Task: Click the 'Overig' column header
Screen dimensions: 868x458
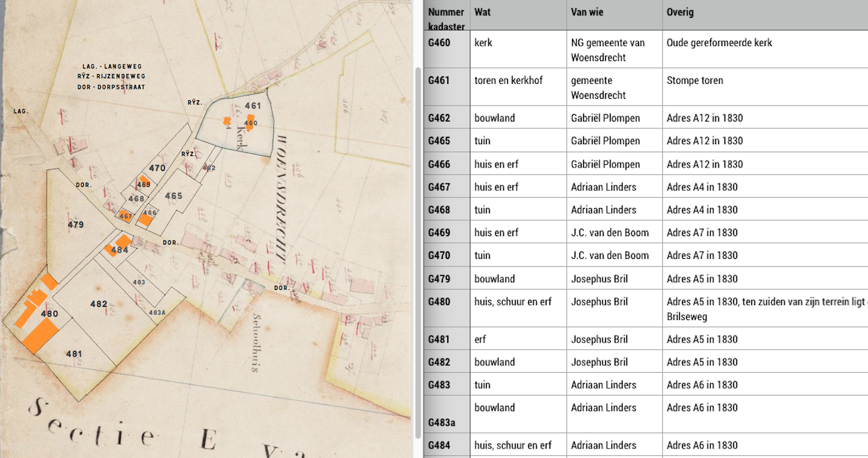Action: [x=680, y=12]
